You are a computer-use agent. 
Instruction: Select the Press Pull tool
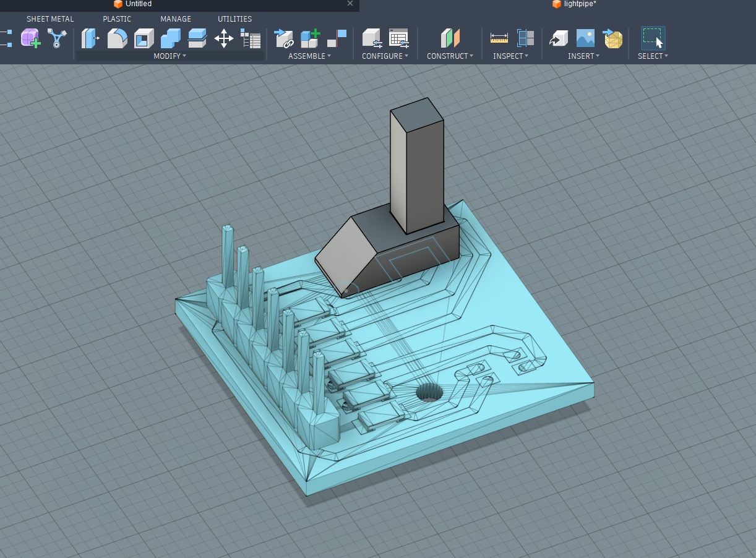[x=90, y=38]
